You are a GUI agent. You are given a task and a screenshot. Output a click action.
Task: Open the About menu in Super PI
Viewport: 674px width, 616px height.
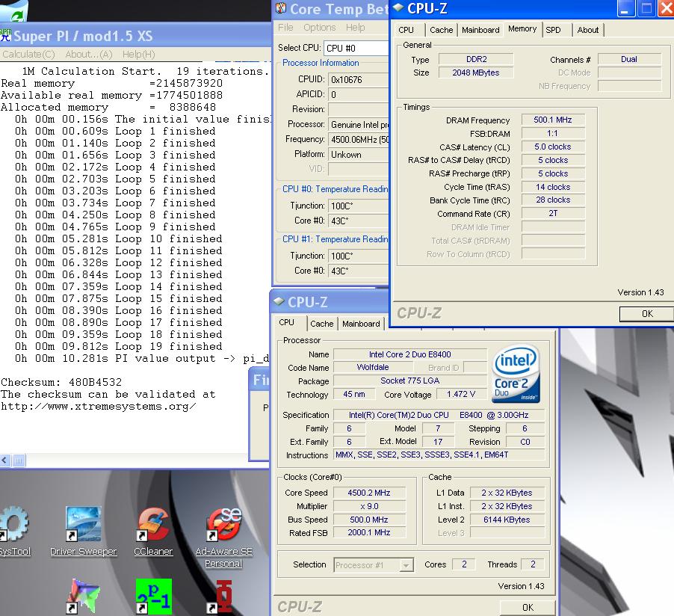[89, 55]
